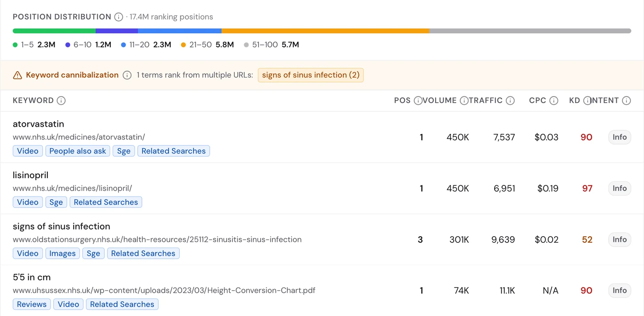Click the keyword 'lisinopril'
The width and height of the screenshot is (644, 316).
pyautogui.click(x=30, y=175)
